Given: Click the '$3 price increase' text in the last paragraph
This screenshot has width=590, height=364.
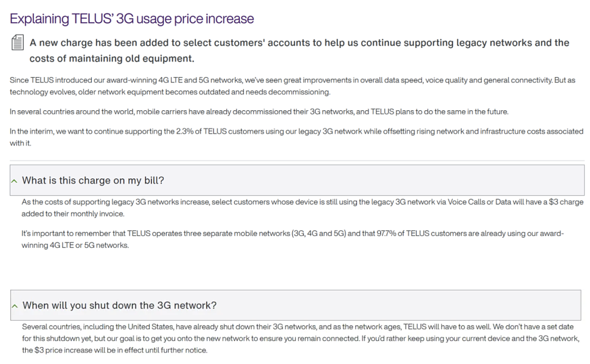Looking at the screenshot, I should tap(61, 350).
